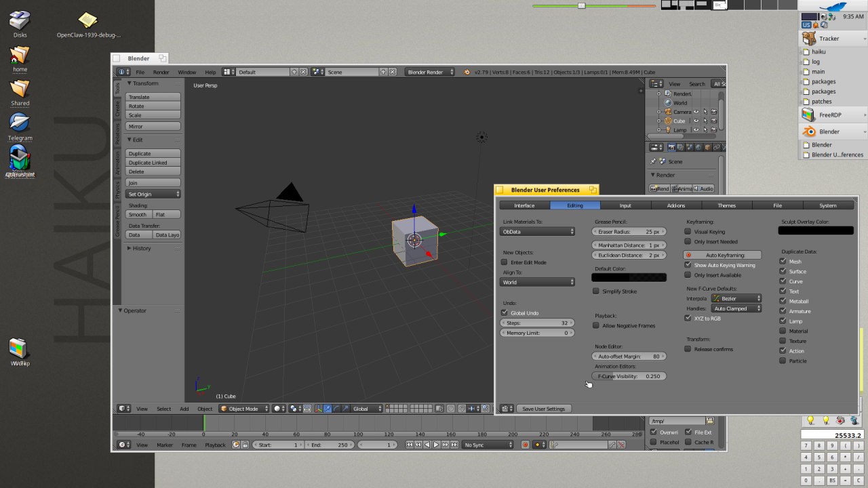Toggle Show Auto Keying Warning checkbox

click(x=688, y=265)
